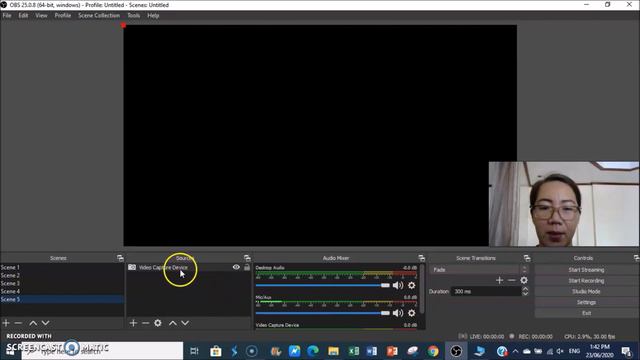The width and height of the screenshot is (640, 360).
Task: Open the Edit menu
Action: [23, 16]
